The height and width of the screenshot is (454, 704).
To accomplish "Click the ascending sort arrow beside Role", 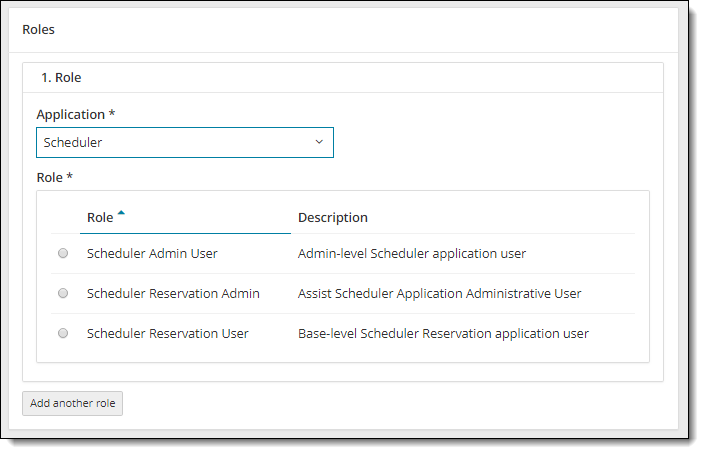I will [x=121, y=213].
